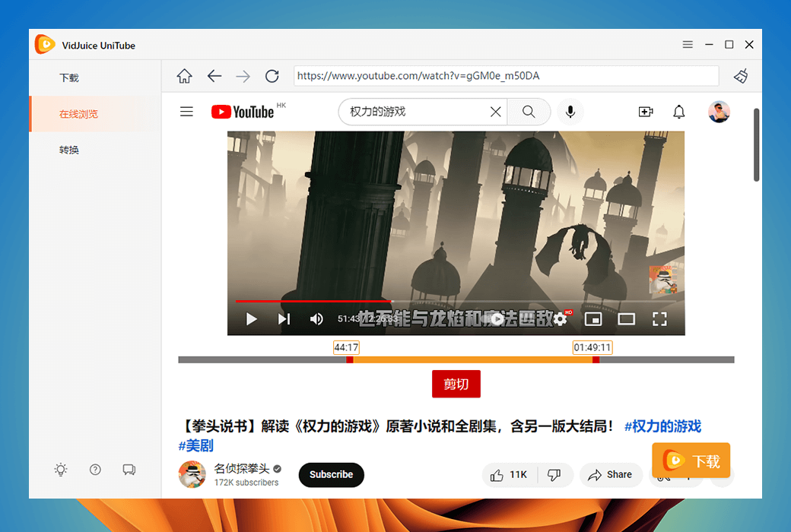Start voice search with microphone
This screenshot has width=791, height=532.
click(570, 112)
